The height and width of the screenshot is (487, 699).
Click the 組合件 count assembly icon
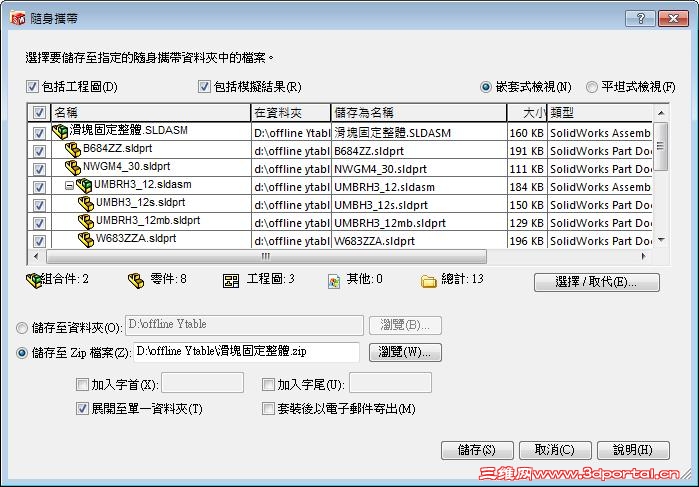tap(34, 281)
